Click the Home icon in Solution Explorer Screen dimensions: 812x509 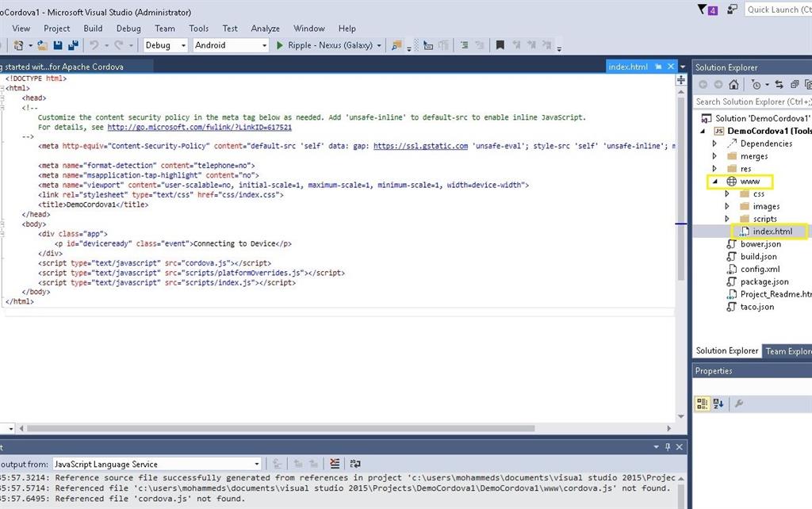coord(734,85)
